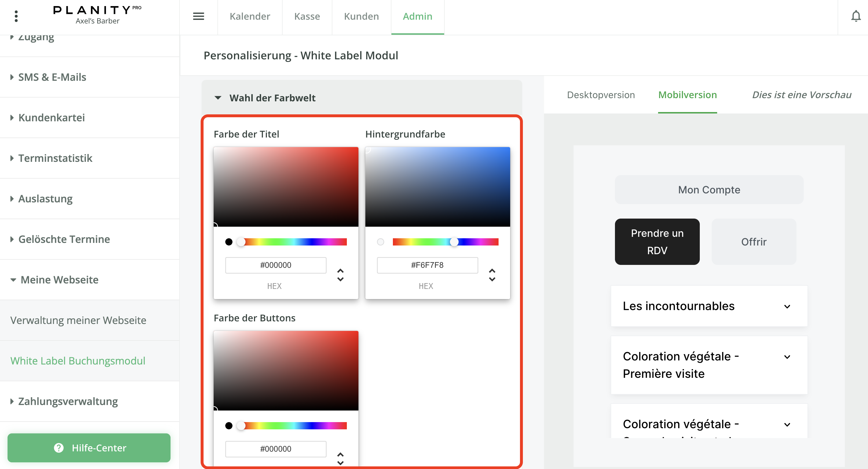Expand Coloration végétale - Première visite
This screenshot has height=469, width=868.
787,357
